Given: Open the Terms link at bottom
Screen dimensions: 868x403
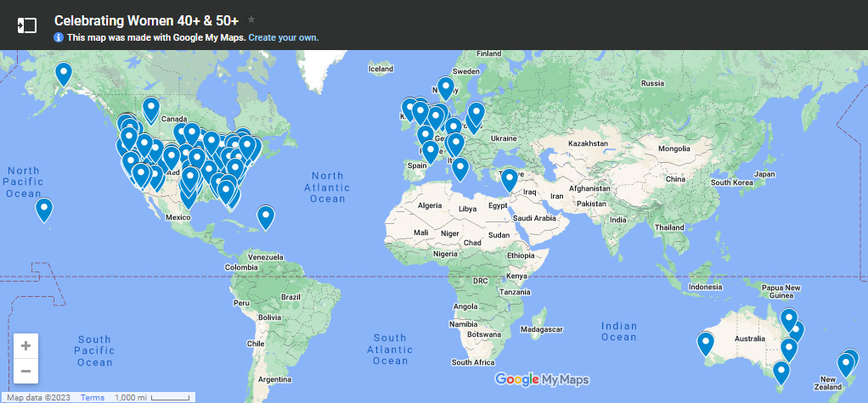Looking at the screenshot, I should tap(93, 397).
